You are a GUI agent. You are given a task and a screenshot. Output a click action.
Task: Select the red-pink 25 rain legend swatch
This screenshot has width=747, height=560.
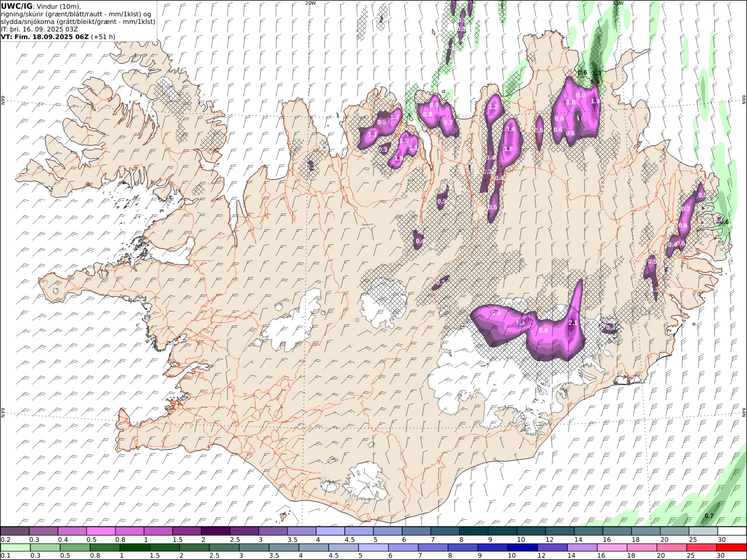[701, 547]
